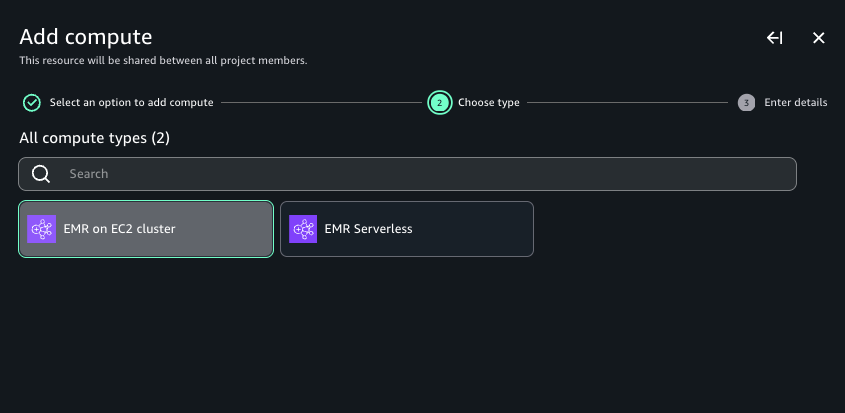Collapse the Add compute side panel

(x=774, y=38)
